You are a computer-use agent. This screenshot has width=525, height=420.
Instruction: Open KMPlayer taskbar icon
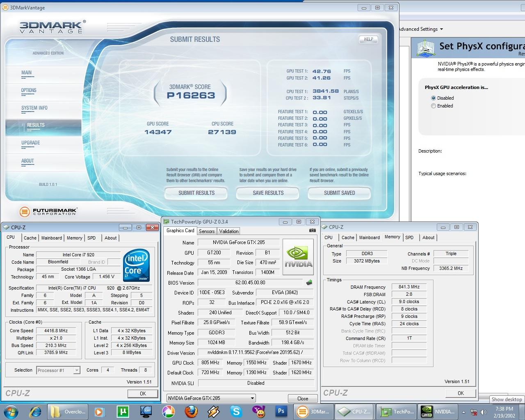[146, 411]
